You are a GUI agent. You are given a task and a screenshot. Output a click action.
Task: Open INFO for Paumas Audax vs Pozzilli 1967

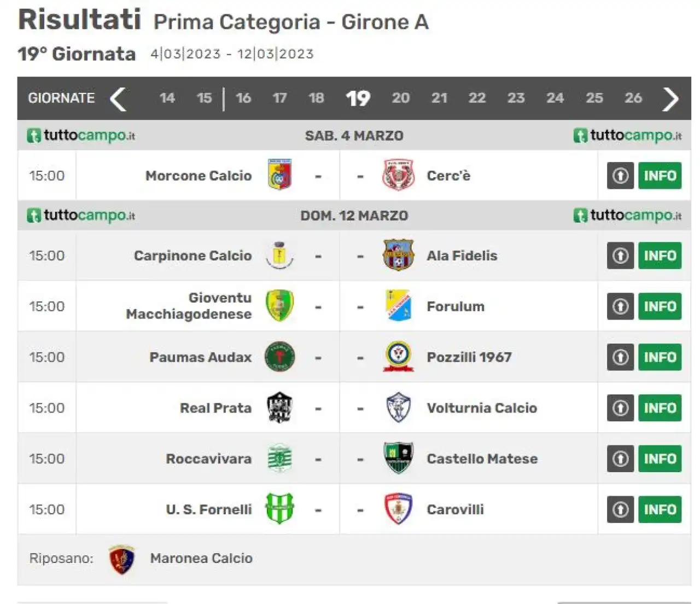[660, 357]
